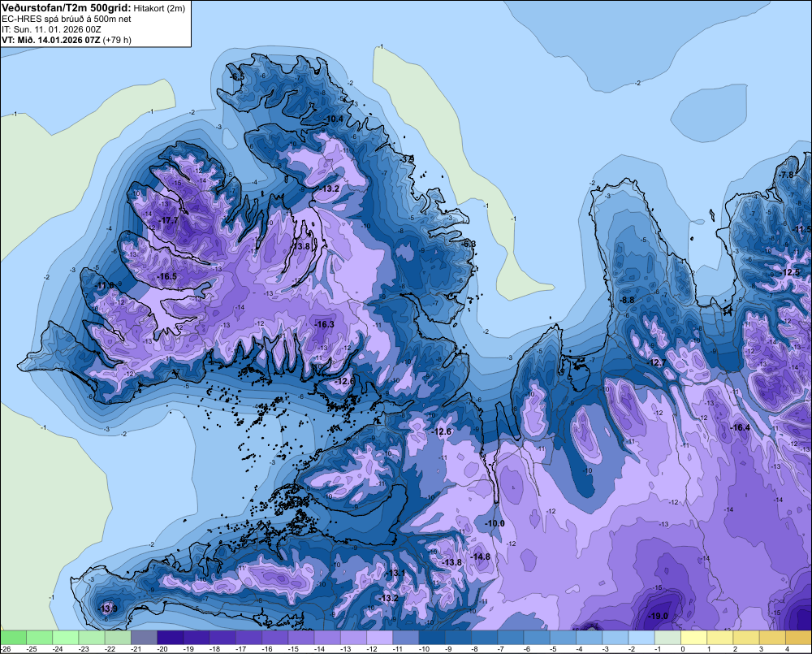Click the light blue legend swatch above -2

pos(641,637)
